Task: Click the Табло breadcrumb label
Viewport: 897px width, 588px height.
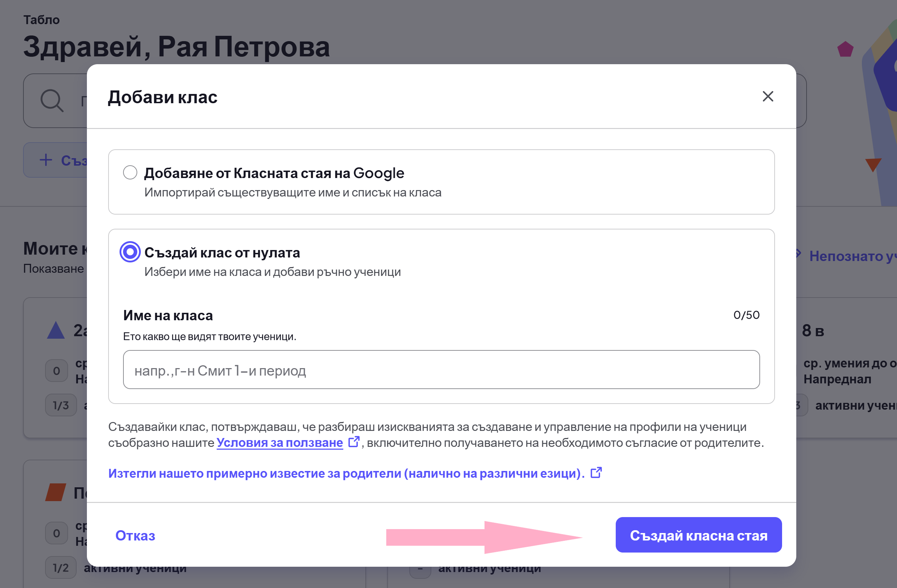Action: tap(41, 20)
